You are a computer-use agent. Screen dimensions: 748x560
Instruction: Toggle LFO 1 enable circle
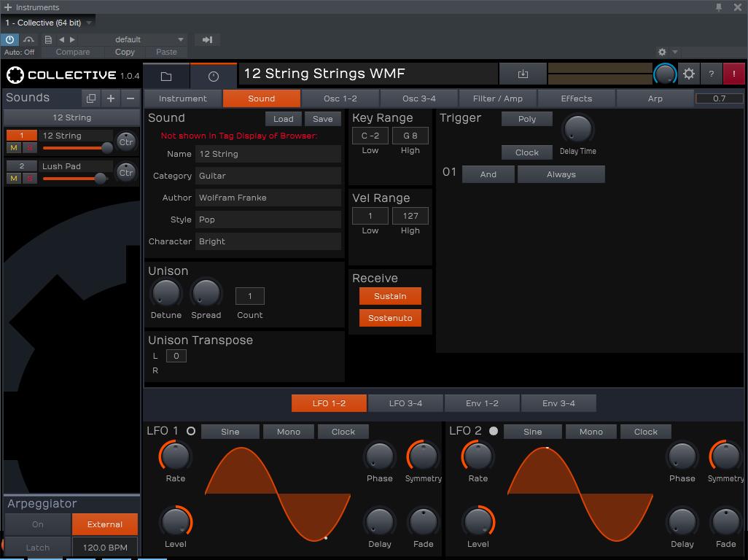coord(191,431)
